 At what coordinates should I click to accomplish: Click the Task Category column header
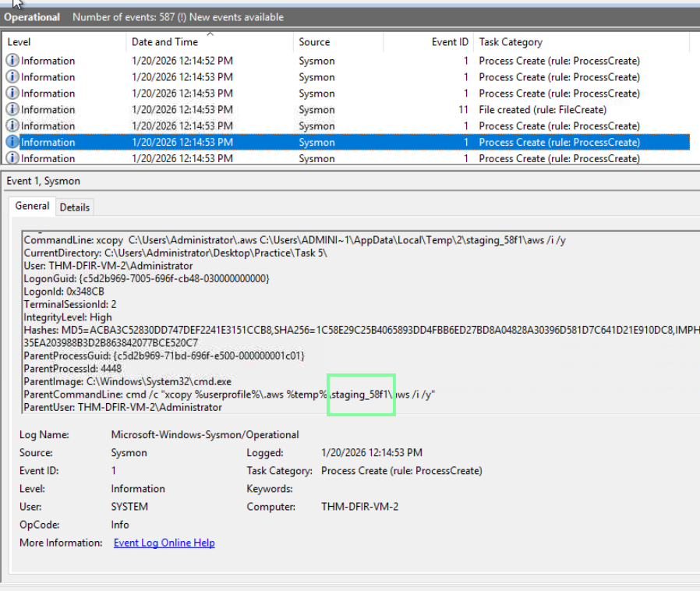click(511, 42)
